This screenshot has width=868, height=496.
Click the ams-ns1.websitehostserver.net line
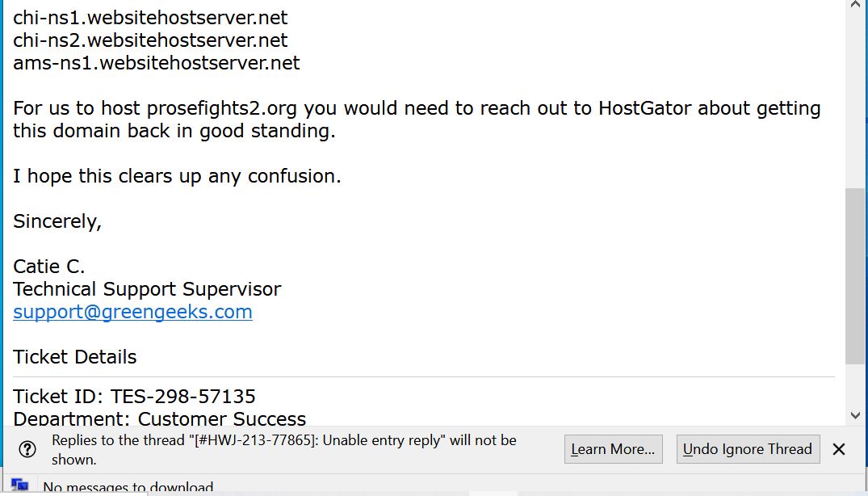point(156,62)
